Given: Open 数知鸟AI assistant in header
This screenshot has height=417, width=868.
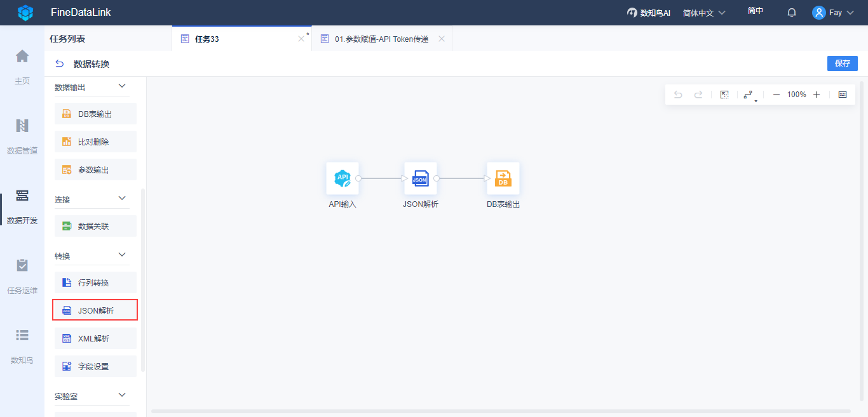Looking at the screenshot, I should (648, 13).
